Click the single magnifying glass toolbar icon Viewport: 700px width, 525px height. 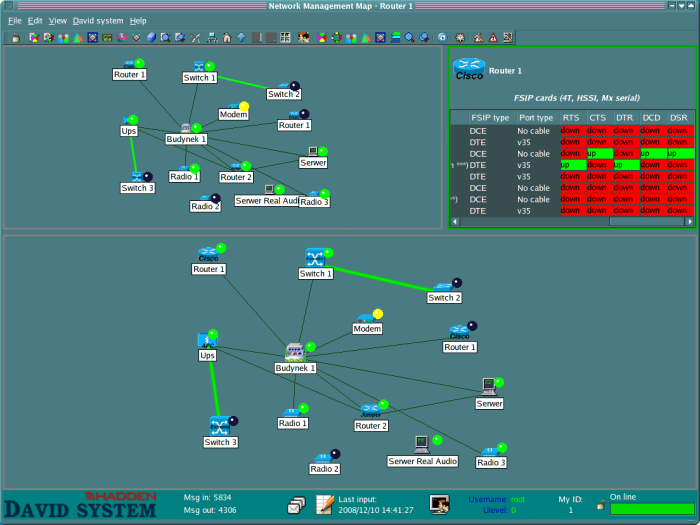point(409,38)
